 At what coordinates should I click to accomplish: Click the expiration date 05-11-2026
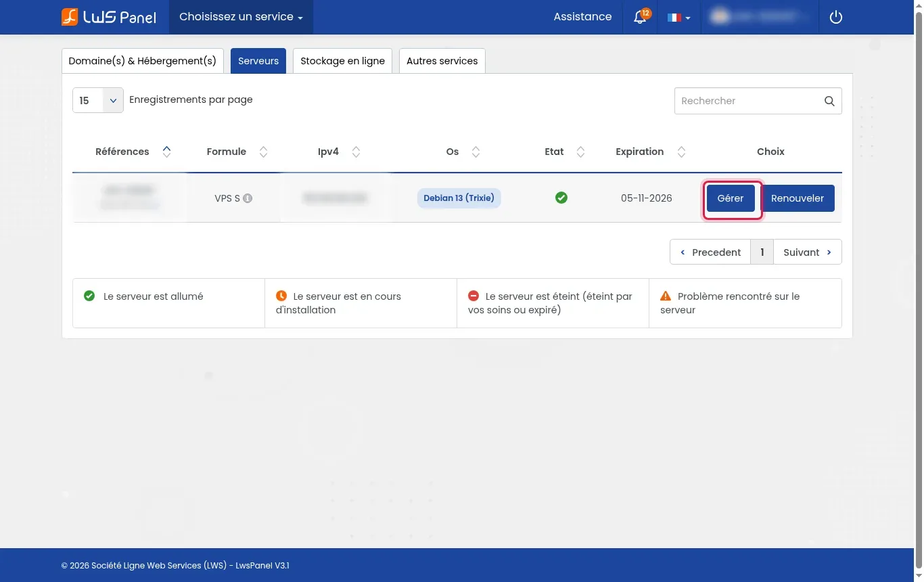click(647, 198)
